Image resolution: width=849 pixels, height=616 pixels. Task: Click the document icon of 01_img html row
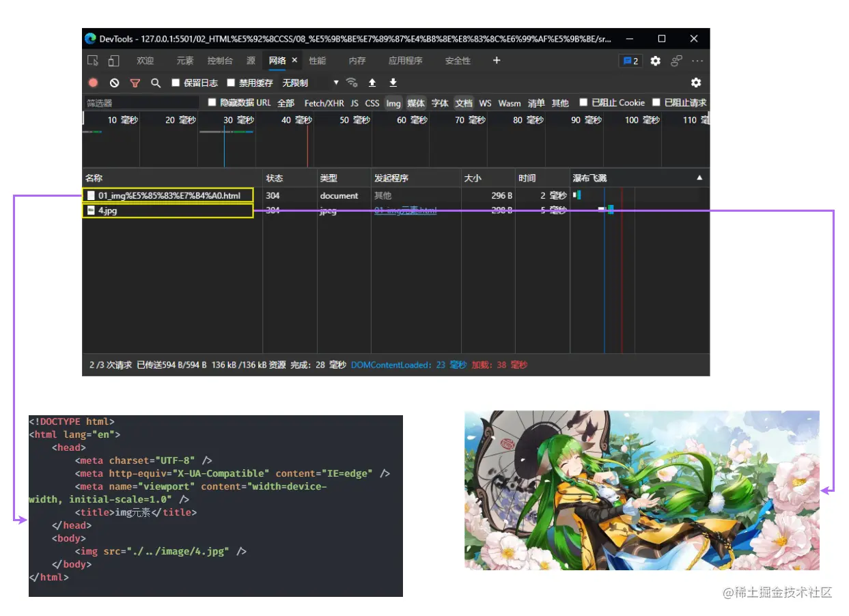(x=92, y=196)
